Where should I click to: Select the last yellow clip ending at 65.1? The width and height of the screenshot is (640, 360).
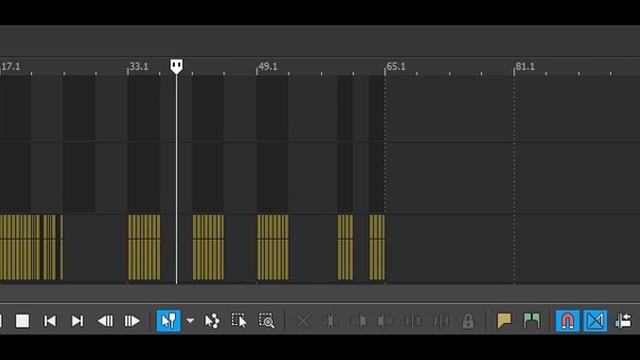[x=377, y=247]
